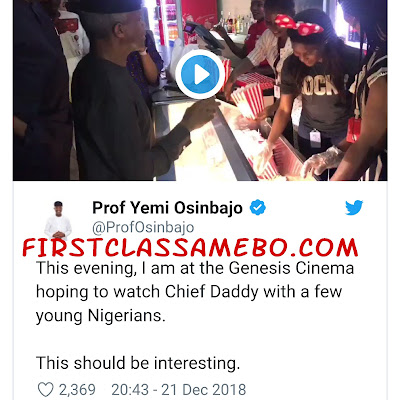Click the tweet line mentioning Genesis Cinema
The height and width of the screenshot is (400, 400).
pos(195,268)
